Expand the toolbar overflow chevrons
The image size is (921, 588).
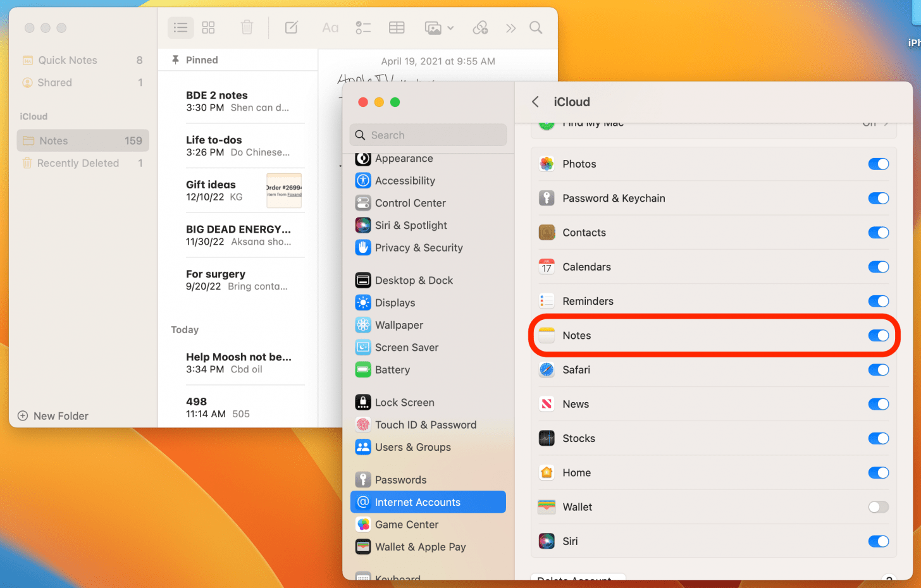point(510,28)
